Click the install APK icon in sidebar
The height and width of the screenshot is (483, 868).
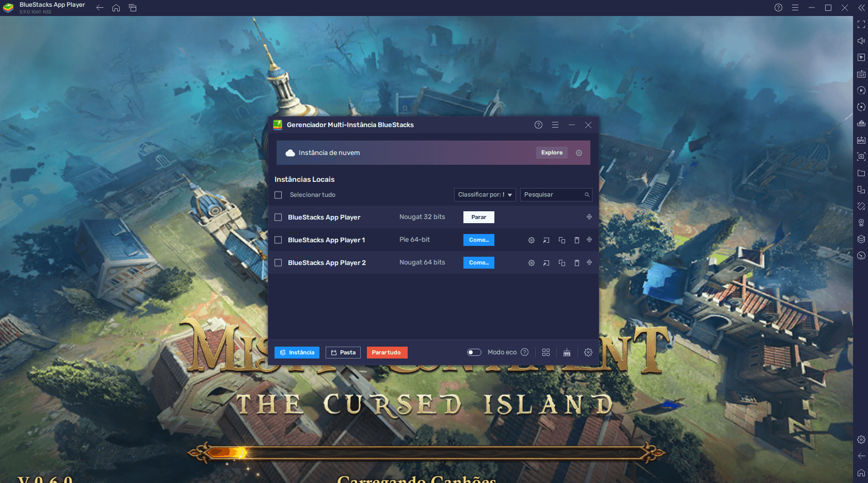(861, 140)
